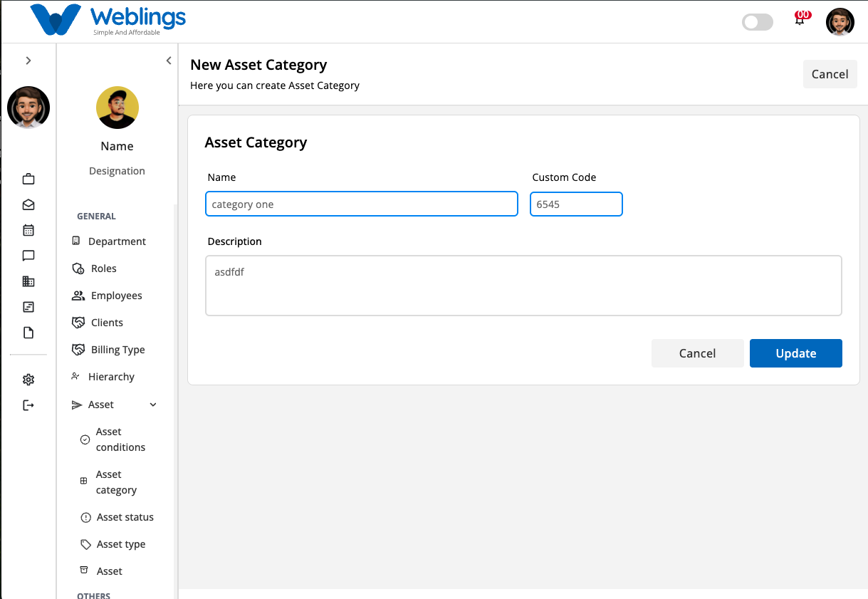This screenshot has width=868, height=599.
Task: Click the Employees people icon
Action: coord(78,296)
